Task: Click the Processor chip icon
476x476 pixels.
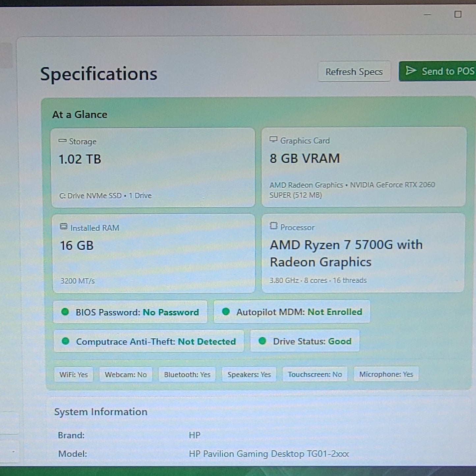Action: click(273, 226)
